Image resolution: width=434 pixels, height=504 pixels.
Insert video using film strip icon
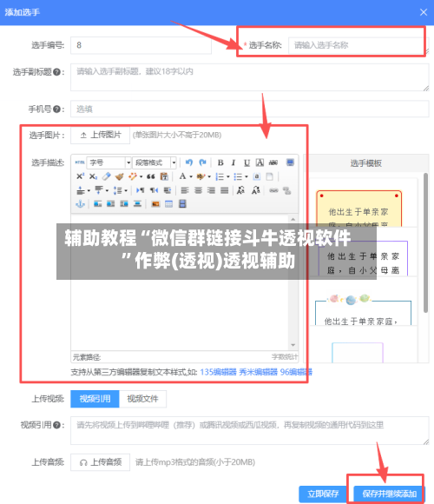pos(182,204)
